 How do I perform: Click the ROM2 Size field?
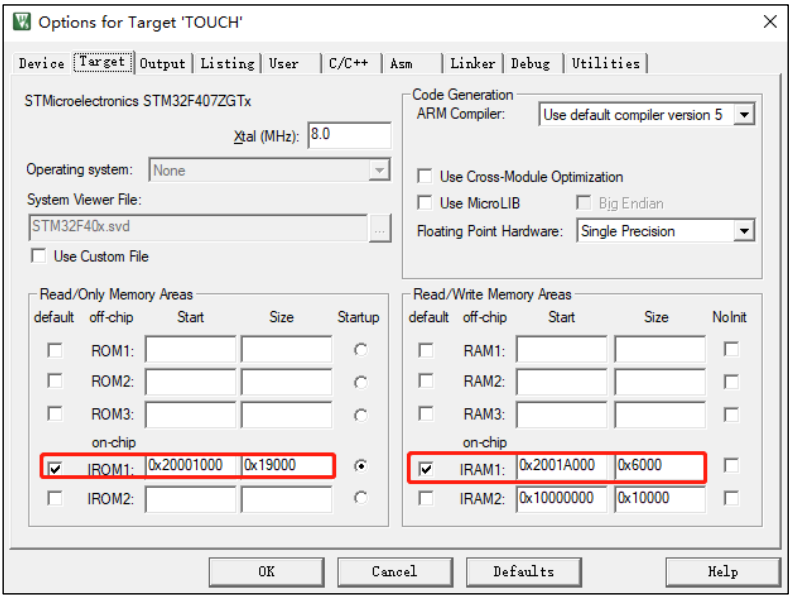point(287,381)
